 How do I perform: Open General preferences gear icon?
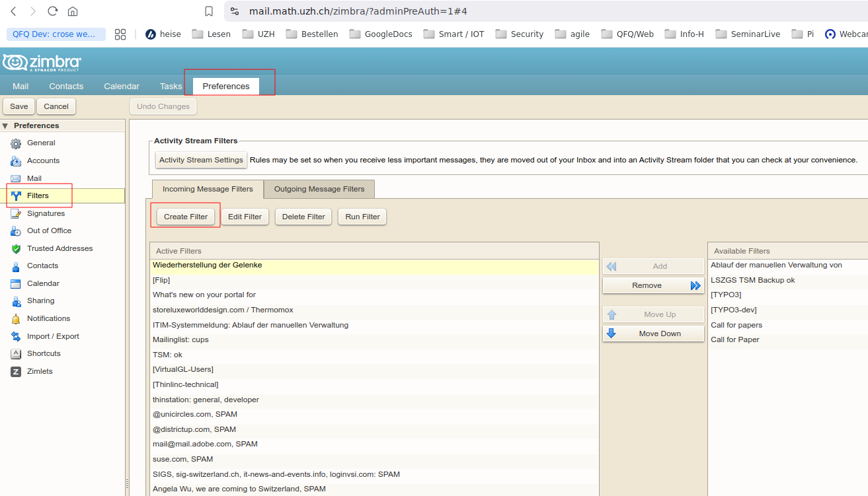(16, 143)
